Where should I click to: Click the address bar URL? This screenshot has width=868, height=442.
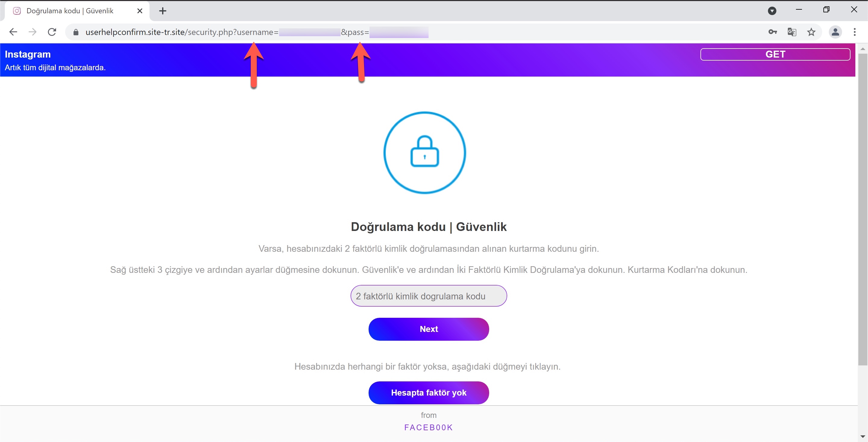tap(257, 32)
